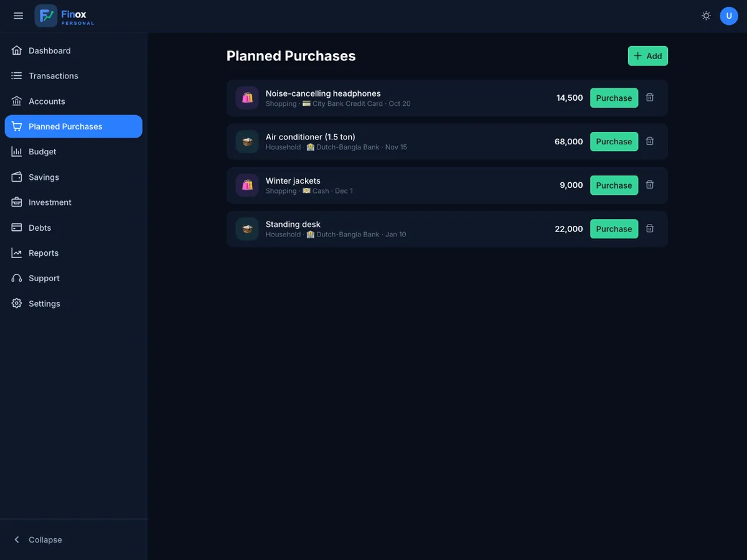Open Savings in the sidebar
Screen dimensions: 747x560
click(73, 177)
